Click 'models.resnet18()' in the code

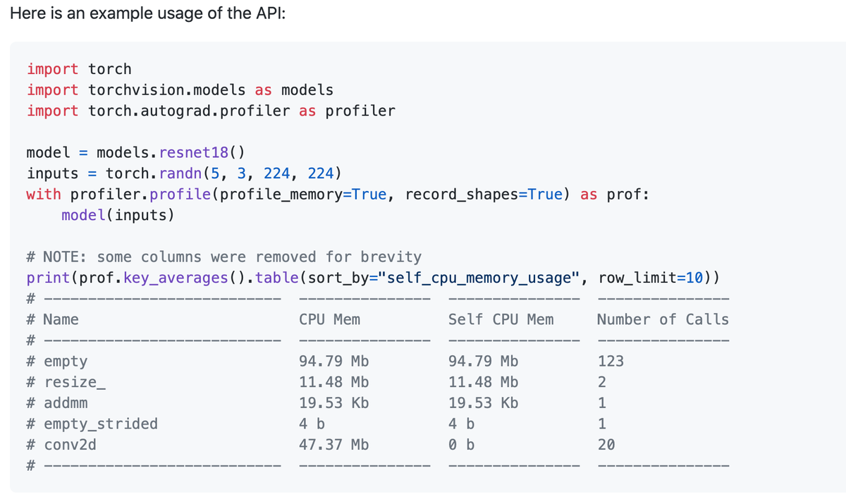coord(171,152)
